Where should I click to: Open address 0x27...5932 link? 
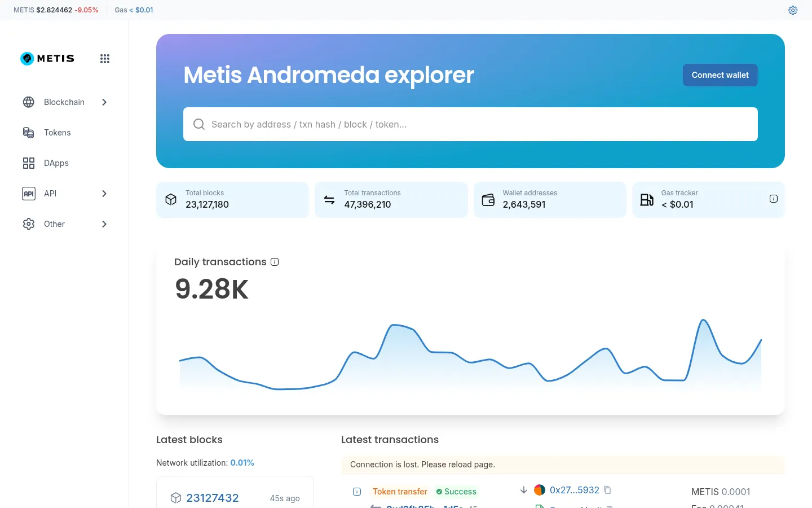(x=575, y=490)
